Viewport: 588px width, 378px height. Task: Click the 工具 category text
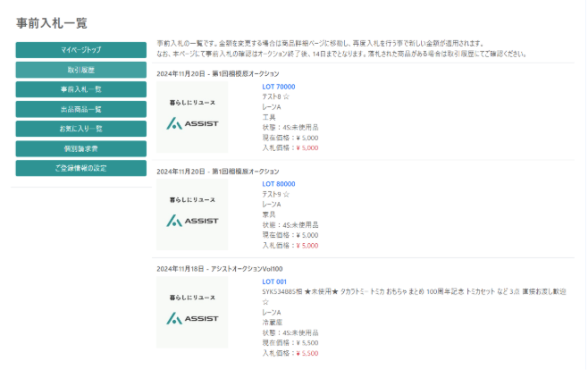(269, 117)
